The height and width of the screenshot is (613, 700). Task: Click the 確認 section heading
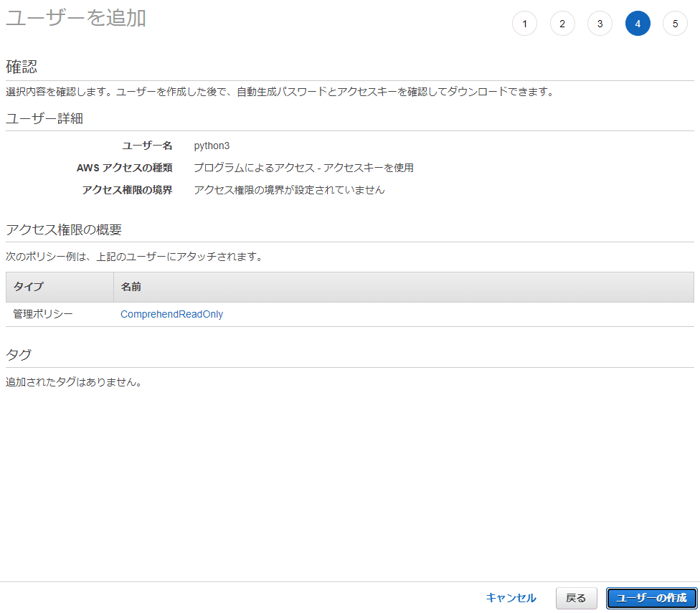tap(22, 67)
